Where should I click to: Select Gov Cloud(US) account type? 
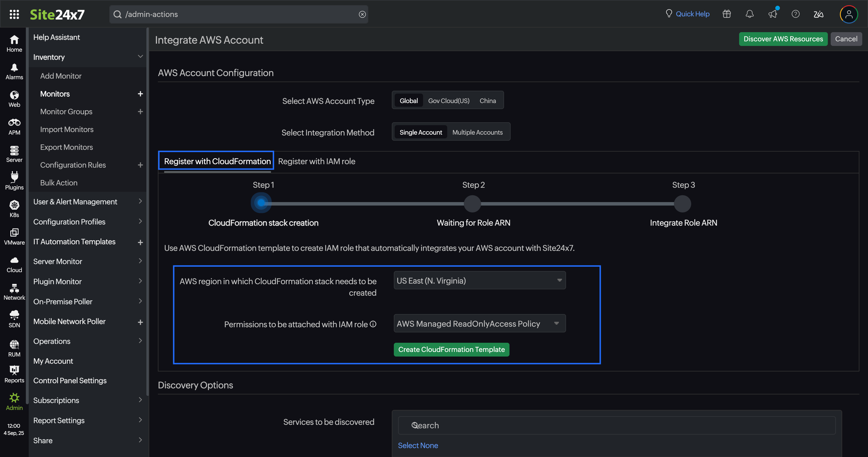point(448,101)
